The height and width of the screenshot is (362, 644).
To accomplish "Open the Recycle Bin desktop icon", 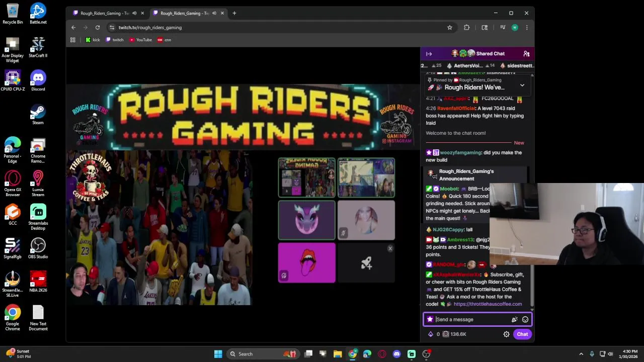I will click(x=13, y=14).
